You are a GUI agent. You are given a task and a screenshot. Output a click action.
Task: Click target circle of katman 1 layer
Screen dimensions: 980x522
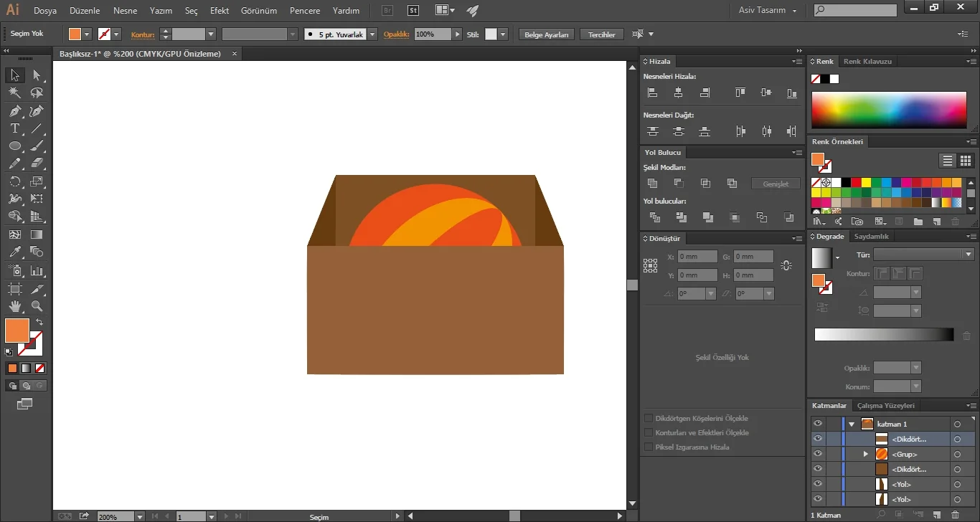pyautogui.click(x=957, y=424)
